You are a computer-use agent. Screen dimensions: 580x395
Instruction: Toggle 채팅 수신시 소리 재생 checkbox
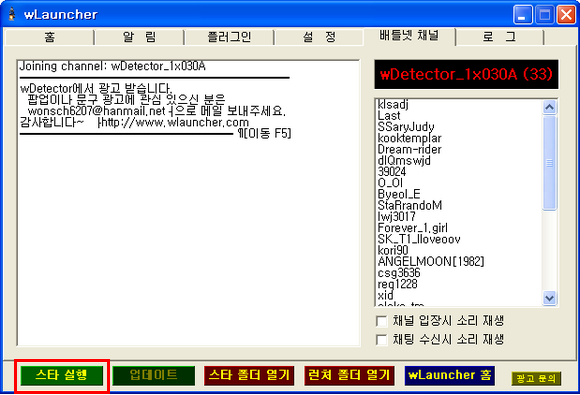[381, 340]
